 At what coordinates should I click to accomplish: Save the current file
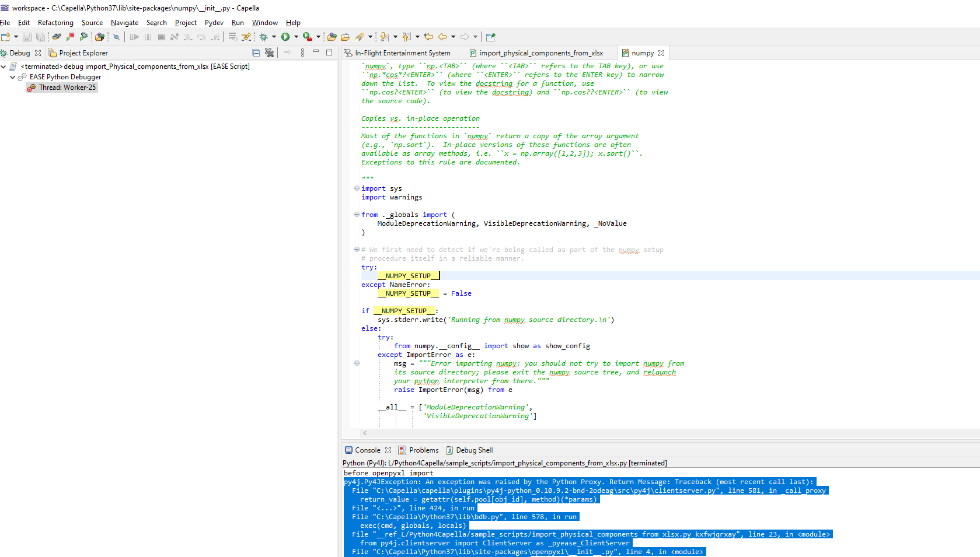tap(26, 37)
